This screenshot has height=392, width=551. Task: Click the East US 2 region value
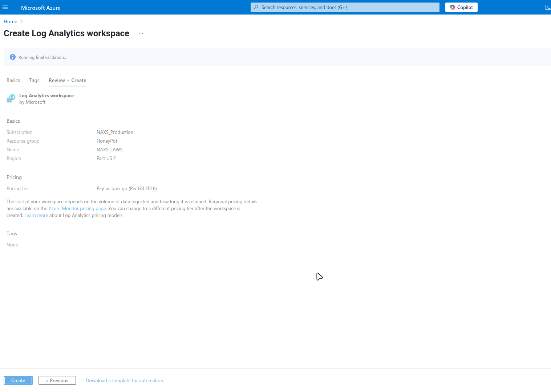106,158
